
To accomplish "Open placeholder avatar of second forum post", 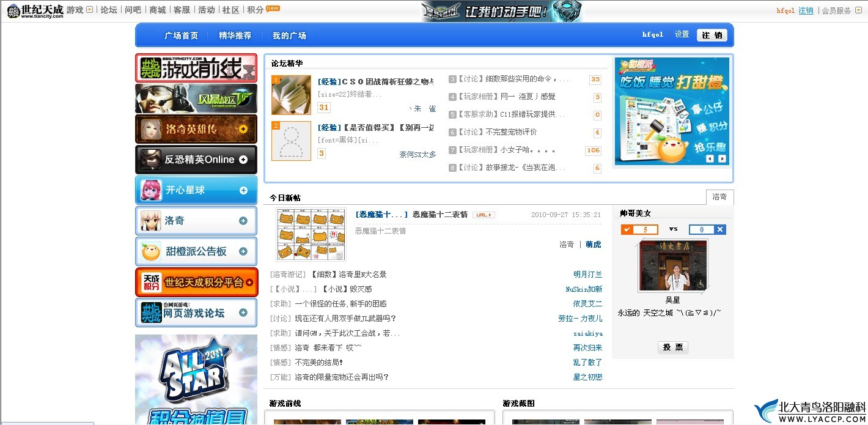I will point(291,141).
